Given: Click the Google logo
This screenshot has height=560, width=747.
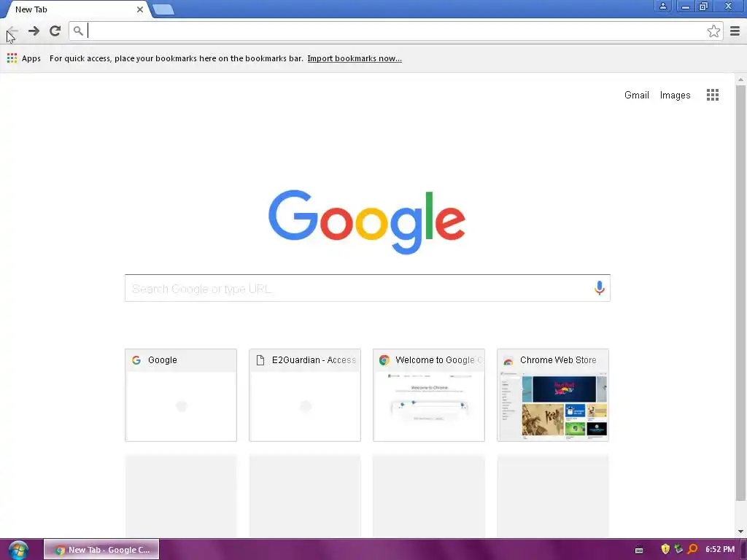Looking at the screenshot, I should coord(367,222).
